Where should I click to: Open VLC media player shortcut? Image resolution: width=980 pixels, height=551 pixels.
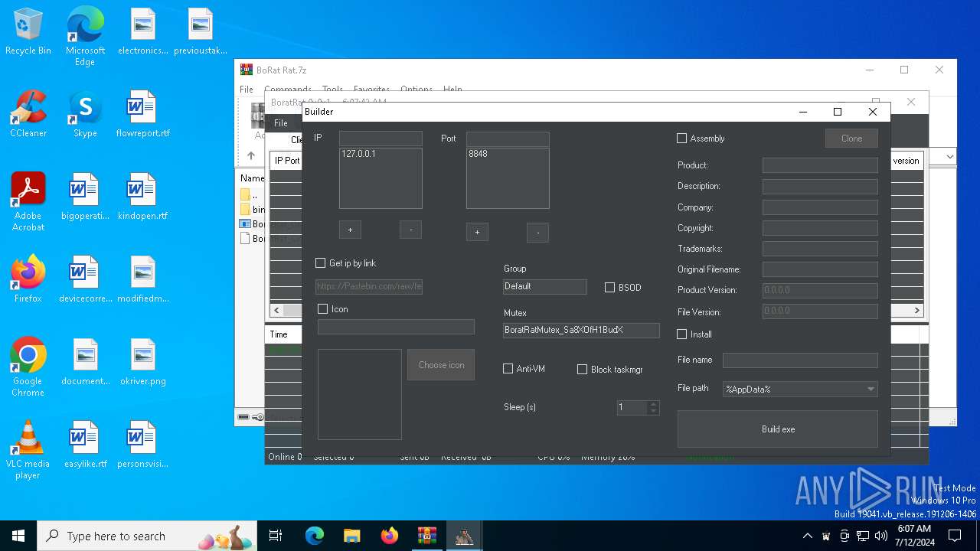click(28, 449)
